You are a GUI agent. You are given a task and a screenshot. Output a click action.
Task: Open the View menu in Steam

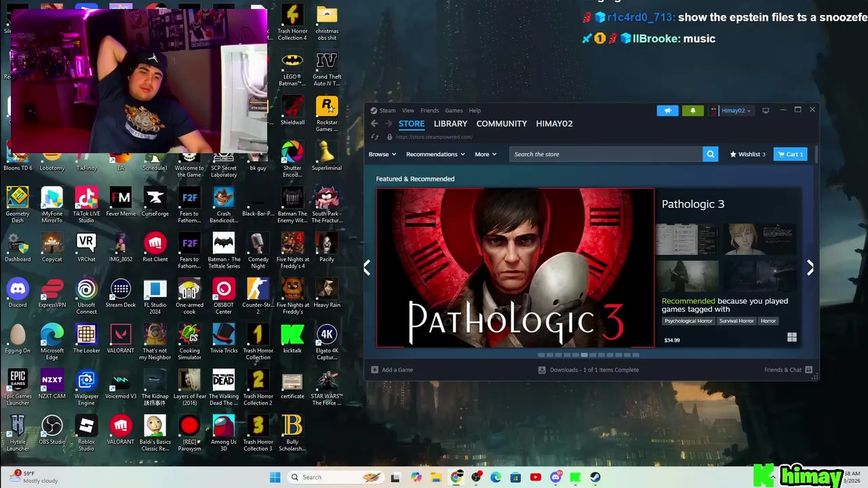tap(408, 110)
